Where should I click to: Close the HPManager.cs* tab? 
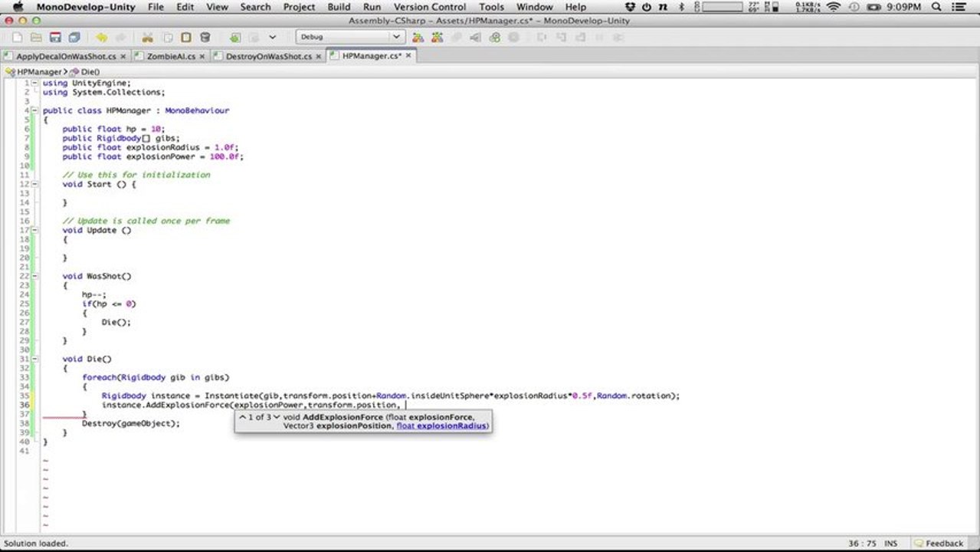(408, 56)
